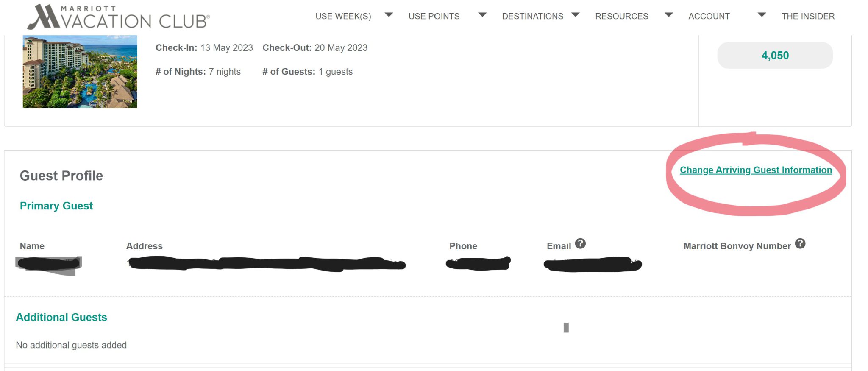Screen dimensions: 868x371
Task: Open the Use Week(s) menu
Action: point(343,16)
